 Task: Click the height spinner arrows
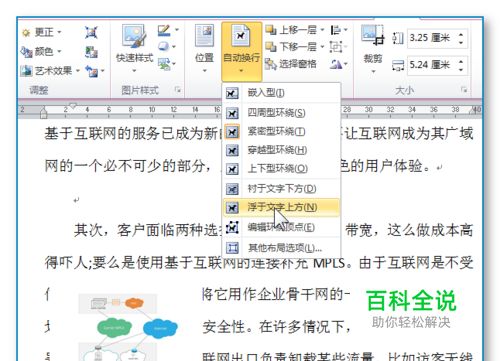click(x=461, y=38)
